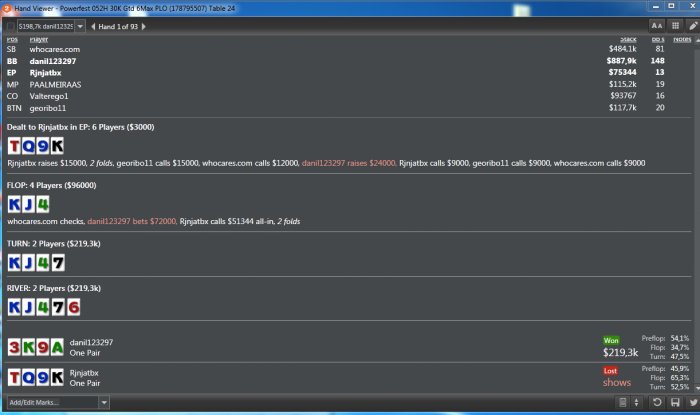Click danil123297 showdown cards 3 K 9 A

(36, 347)
